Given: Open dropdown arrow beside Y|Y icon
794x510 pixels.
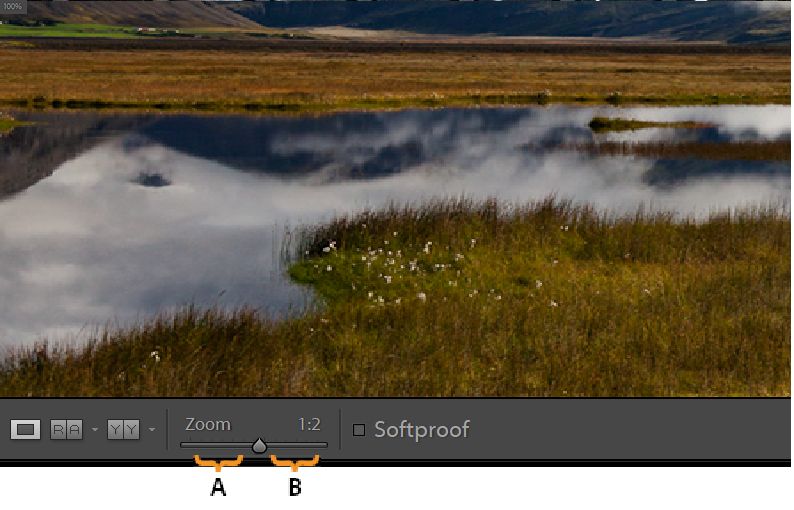Looking at the screenshot, I should [152, 430].
